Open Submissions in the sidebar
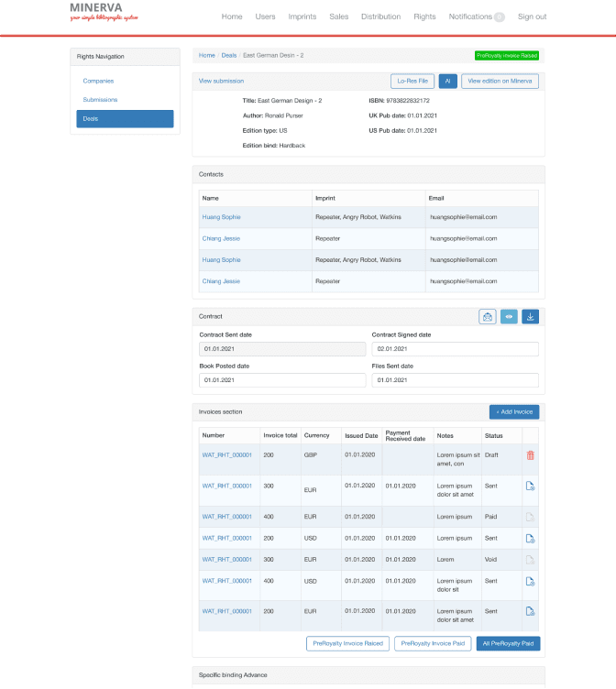The height and width of the screenshot is (689, 616). point(100,99)
